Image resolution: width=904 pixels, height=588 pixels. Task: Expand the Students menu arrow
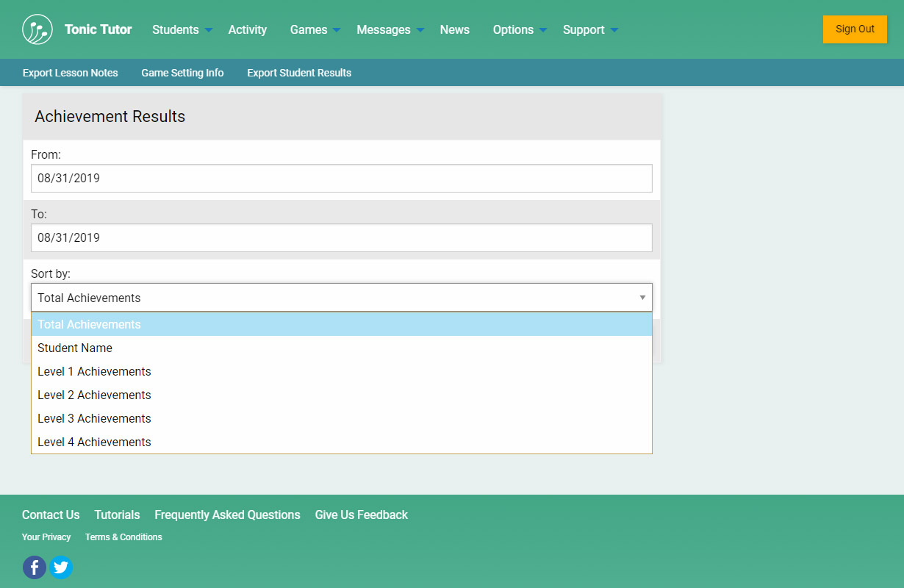(209, 30)
